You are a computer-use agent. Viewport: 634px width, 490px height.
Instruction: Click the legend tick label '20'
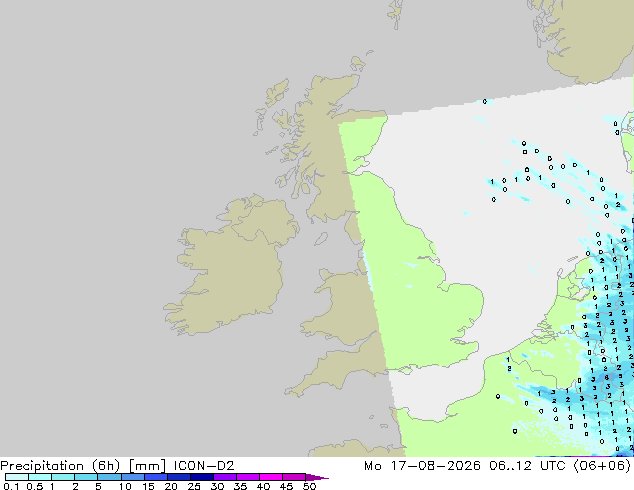point(171,486)
